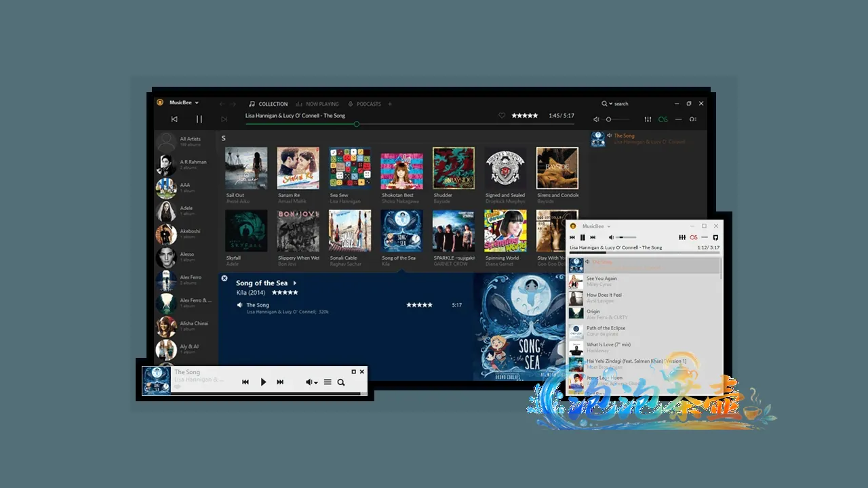Open MusicBee dropdown in light compact player
868x488 pixels.
pyautogui.click(x=597, y=226)
